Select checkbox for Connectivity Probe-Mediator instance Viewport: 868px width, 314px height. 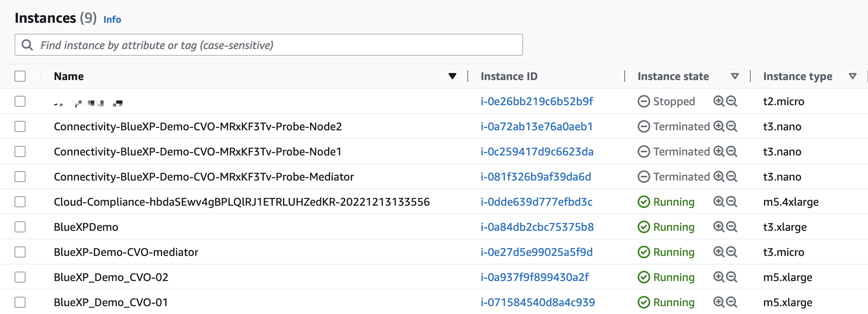click(20, 177)
